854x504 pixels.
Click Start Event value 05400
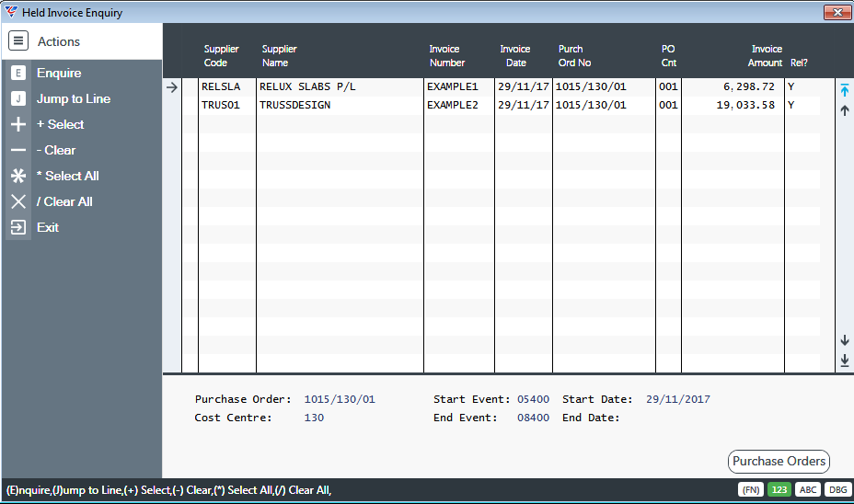[x=533, y=399]
